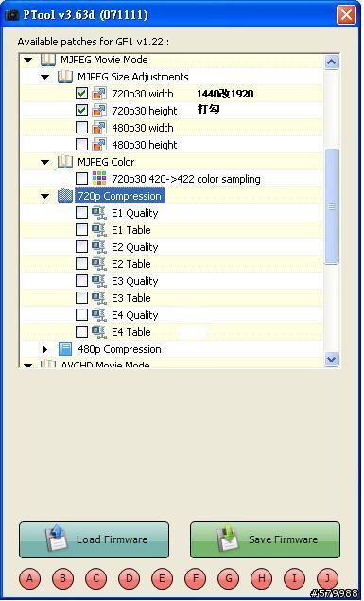Image resolution: width=364 pixels, height=601 pixels.
Task: Collapse the MJPEG Size Adjustments node
Action: 45,77
